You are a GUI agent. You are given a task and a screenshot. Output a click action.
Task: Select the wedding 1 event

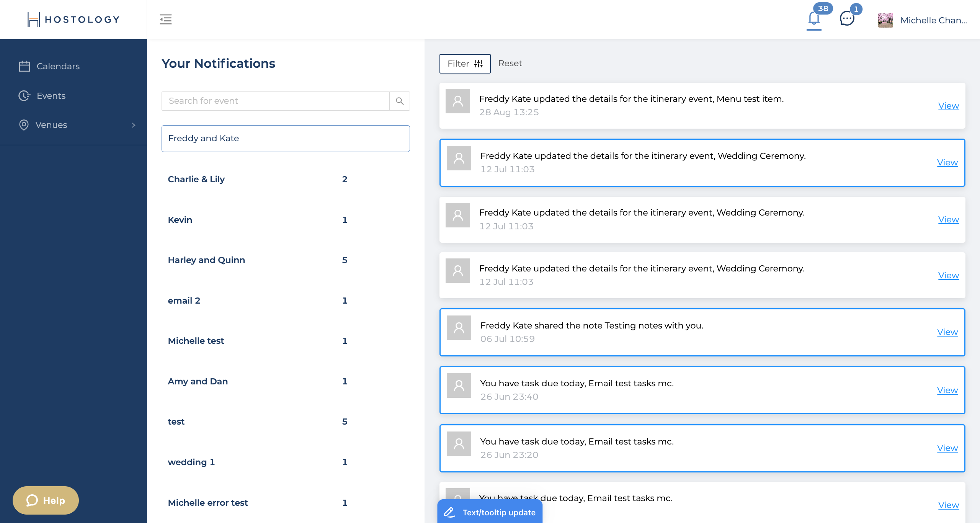tap(286, 462)
